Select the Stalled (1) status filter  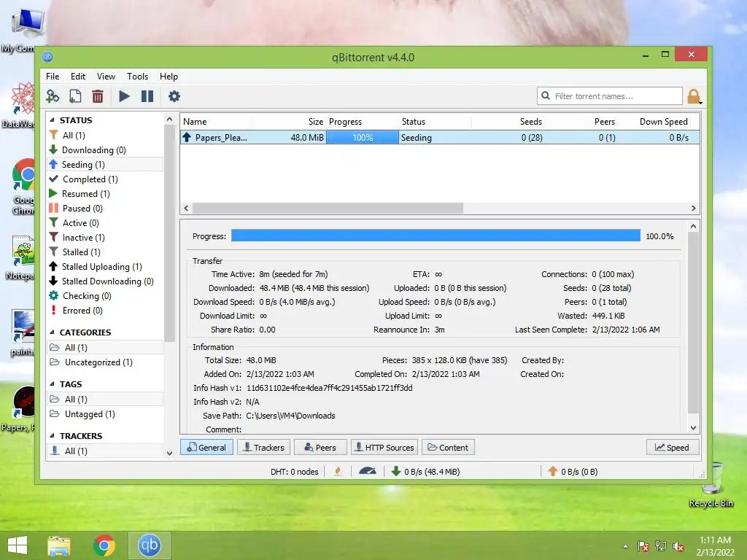pos(105,252)
